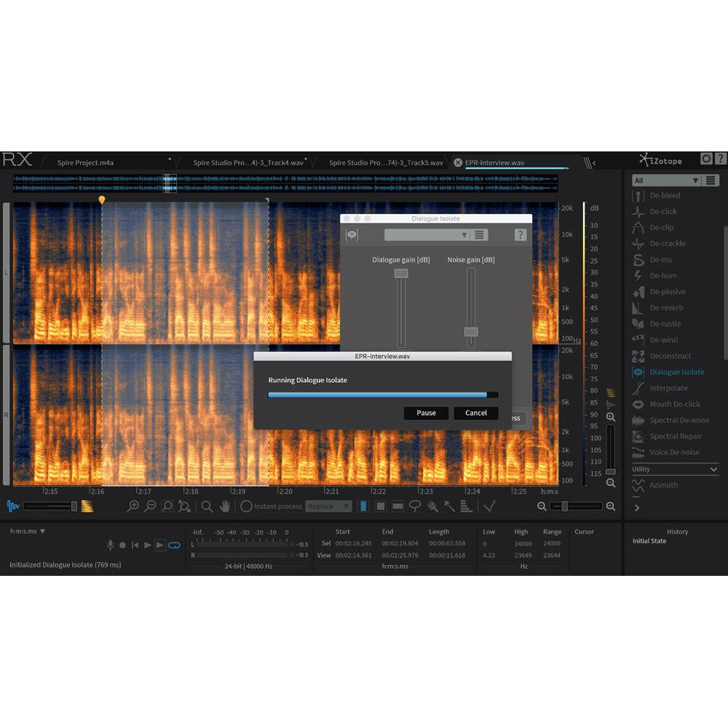This screenshot has width=728, height=728.
Task: Toggle the record arm microphone button
Action: pyautogui.click(x=111, y=544)
